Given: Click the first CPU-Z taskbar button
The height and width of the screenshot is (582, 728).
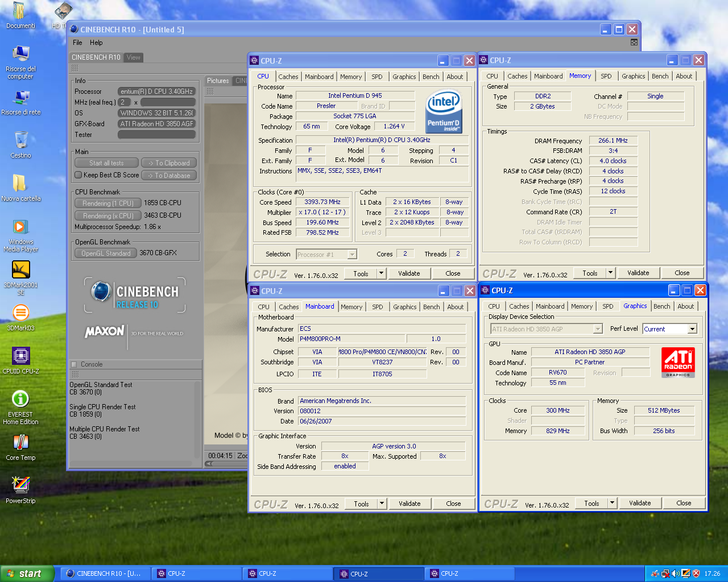Looking at the screenshot, I should pyautogui.click(x=197, y=573).
